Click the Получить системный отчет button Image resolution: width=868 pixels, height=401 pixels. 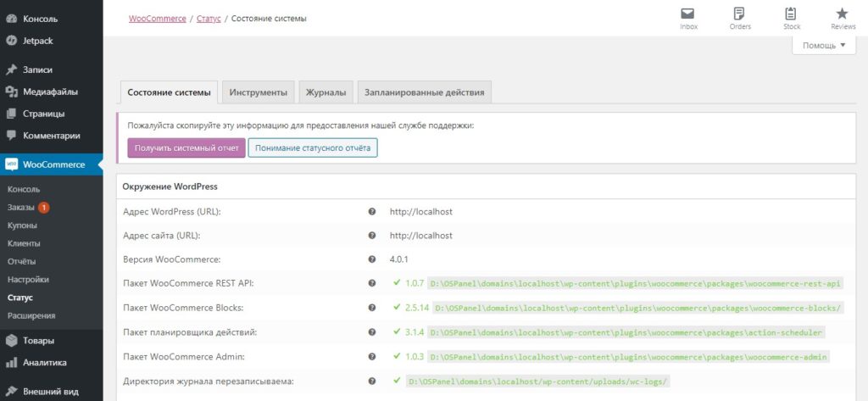click(186, 148)
